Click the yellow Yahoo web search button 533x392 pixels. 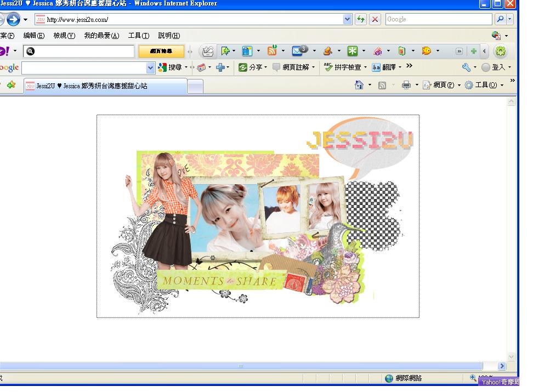coord(161,51)
